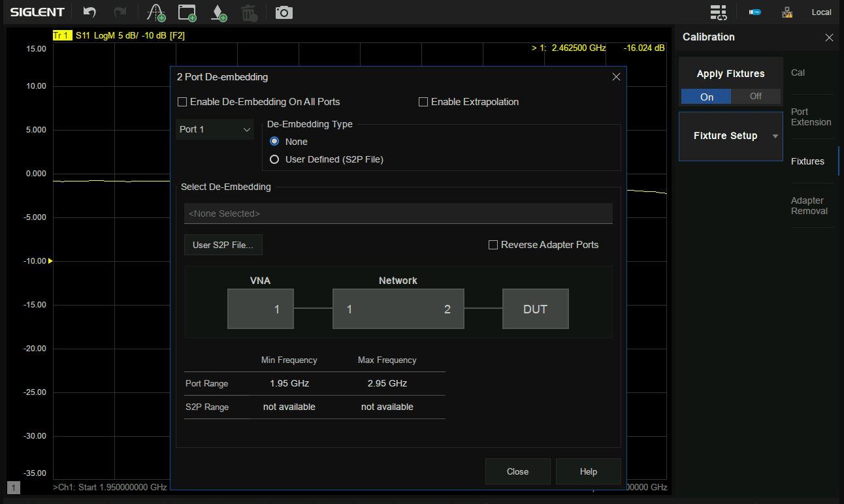Add a new trace using toolbar icon
This screenshot has height=504, width=844.
(156, 12)
